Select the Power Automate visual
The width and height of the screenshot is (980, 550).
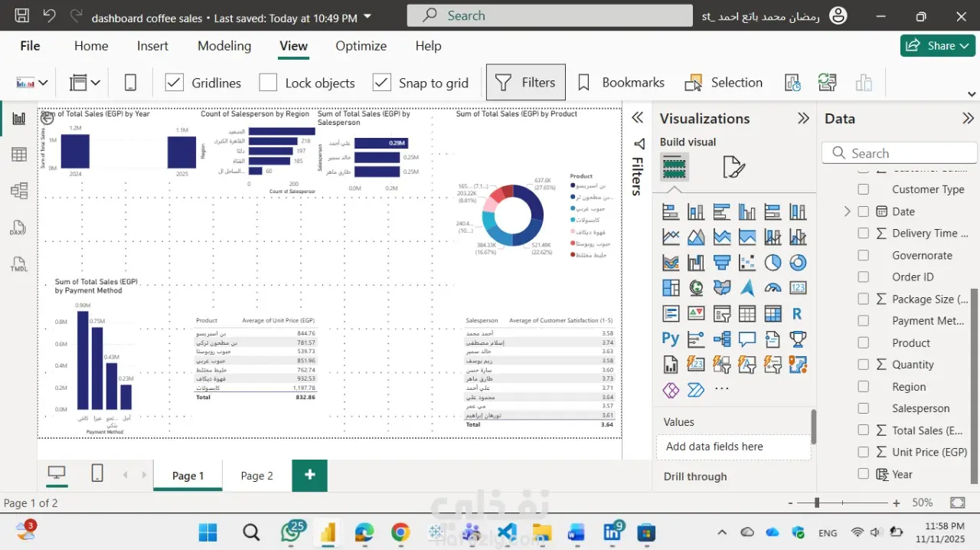696,390
